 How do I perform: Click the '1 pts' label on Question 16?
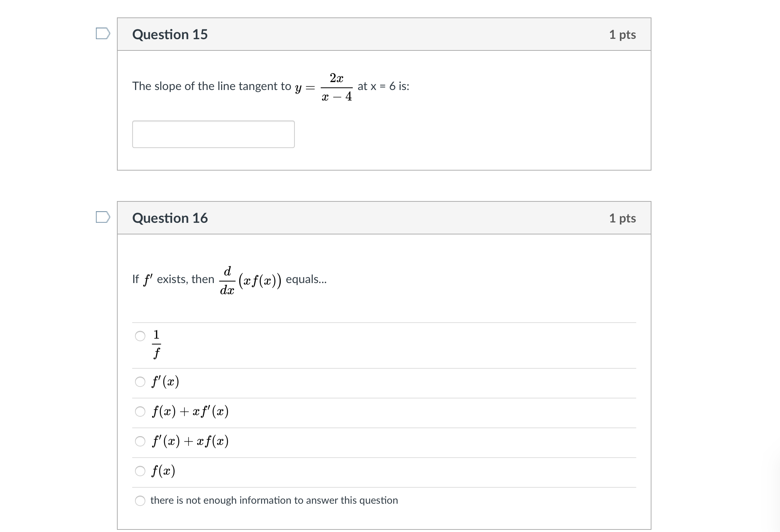[x=623, y=217]
